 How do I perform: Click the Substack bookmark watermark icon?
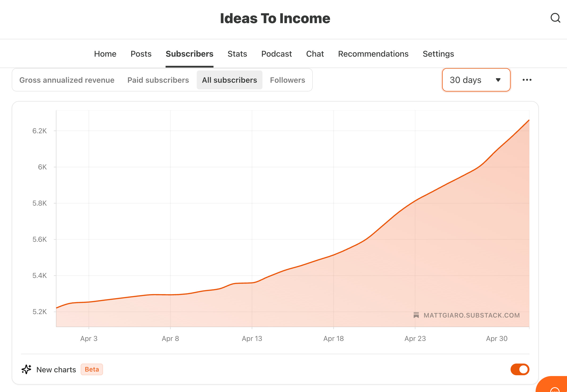click(416, 315)
